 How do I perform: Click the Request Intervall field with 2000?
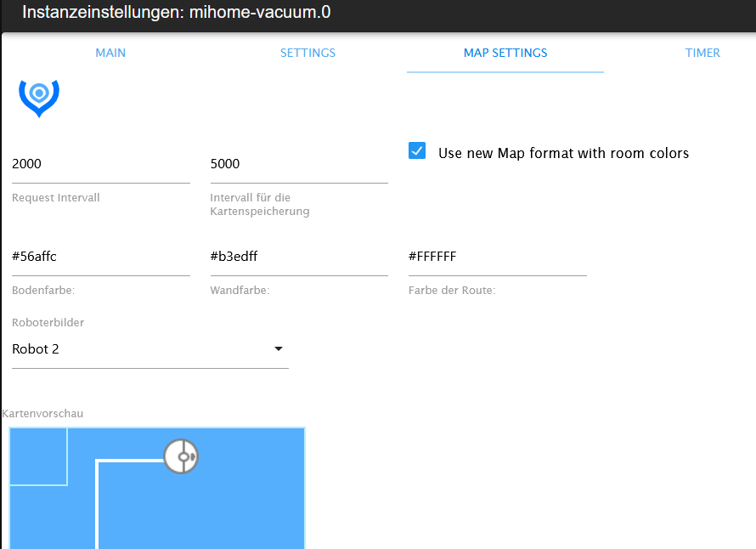click(x=101, y=164)
